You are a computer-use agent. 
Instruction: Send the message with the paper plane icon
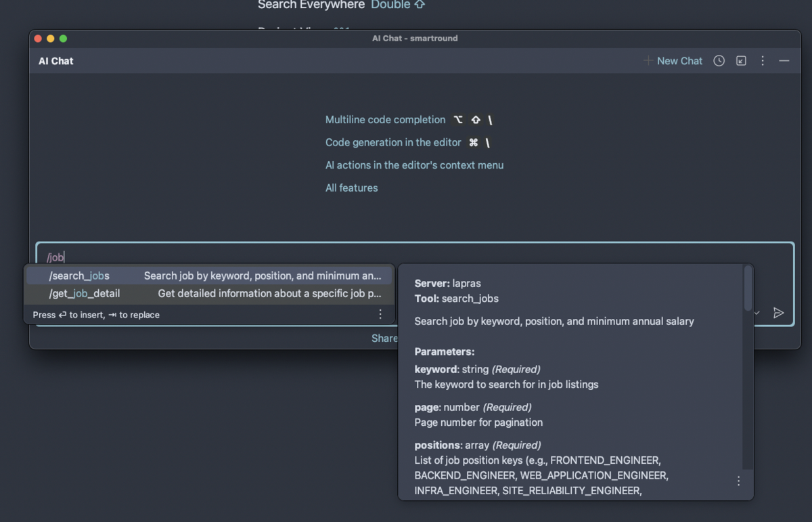779,313
